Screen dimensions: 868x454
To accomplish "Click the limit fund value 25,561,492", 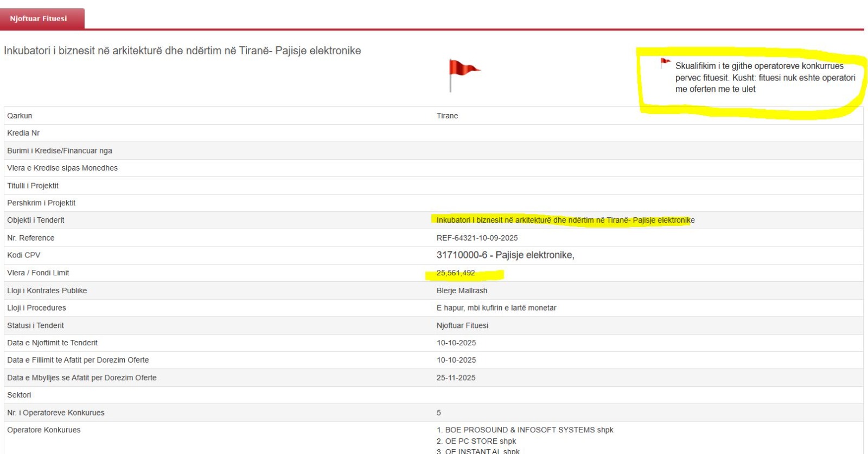I will click(456, 273).
